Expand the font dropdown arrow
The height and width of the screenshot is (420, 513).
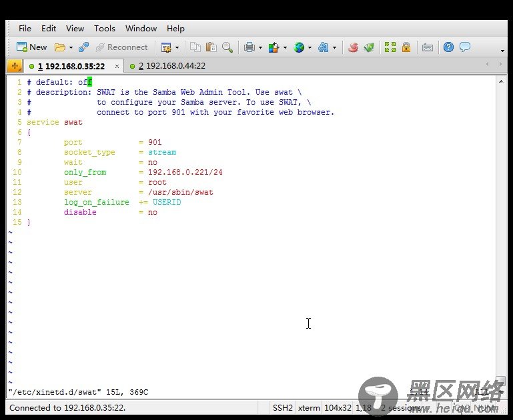pyautogui.click(x=334, y=48)
